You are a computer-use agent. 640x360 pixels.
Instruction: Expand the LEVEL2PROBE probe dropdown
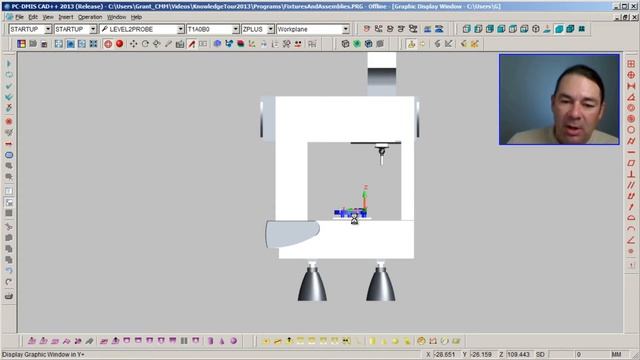[x=180, y=29]
